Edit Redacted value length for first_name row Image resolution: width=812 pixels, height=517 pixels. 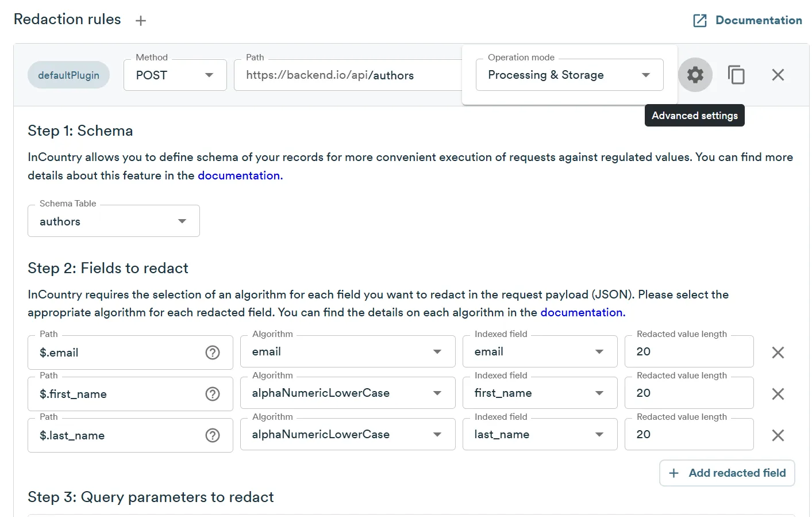point(689,393)
